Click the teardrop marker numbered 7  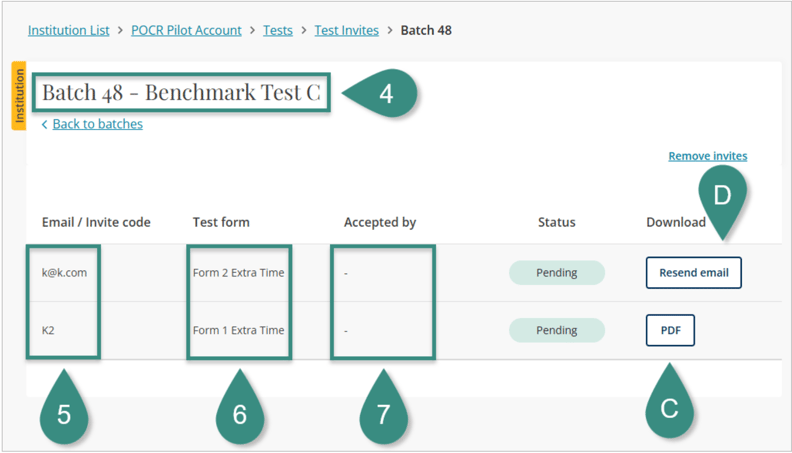click(x=383, y=414)
